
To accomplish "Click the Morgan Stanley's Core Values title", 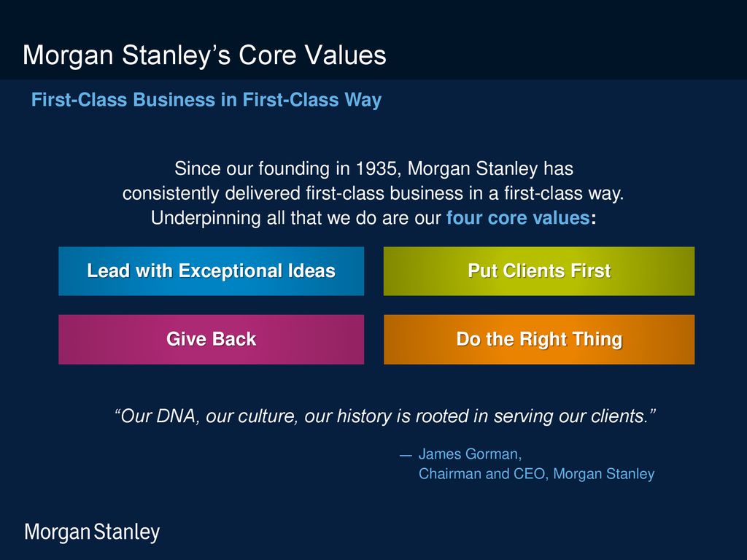I will click(204, 55).
